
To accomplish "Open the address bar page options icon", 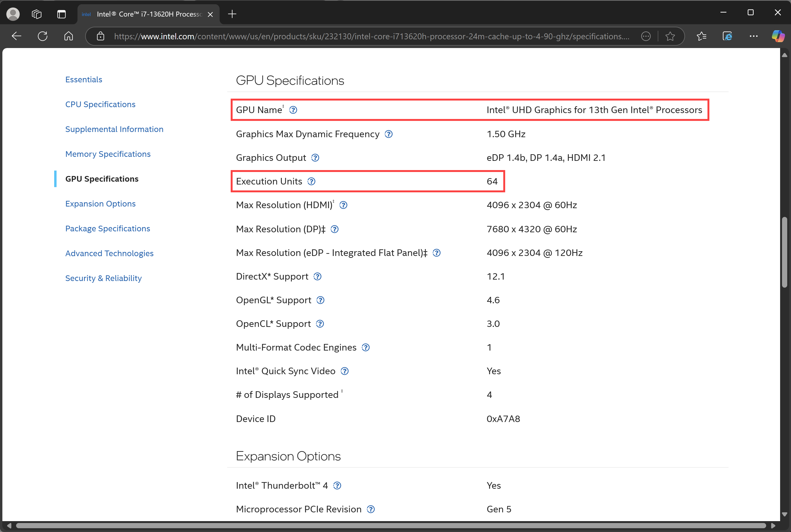I will click(x=646, y=36).
